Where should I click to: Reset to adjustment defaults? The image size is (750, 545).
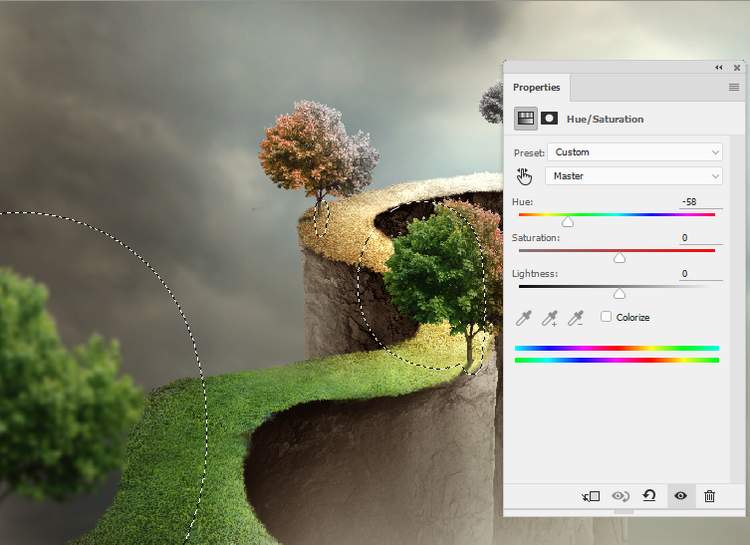tap(649, 496)
